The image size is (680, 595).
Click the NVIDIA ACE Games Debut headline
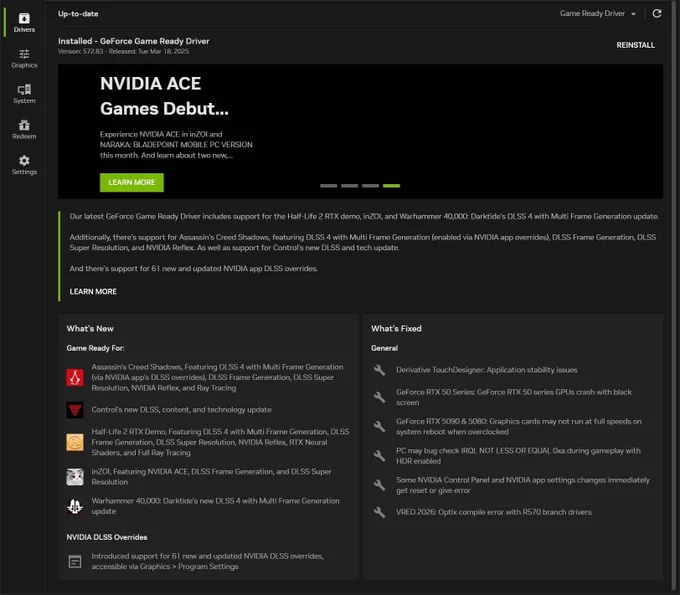[164, 96]
